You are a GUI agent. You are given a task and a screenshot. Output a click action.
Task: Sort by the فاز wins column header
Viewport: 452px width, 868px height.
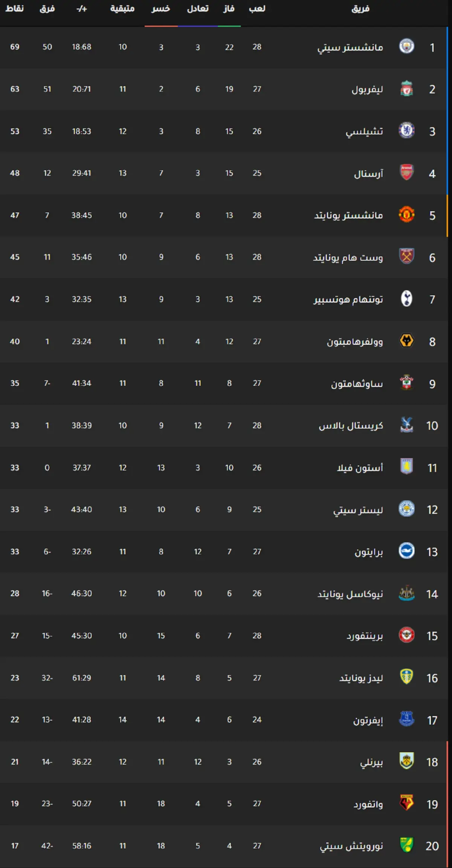(x=229, y=9)
